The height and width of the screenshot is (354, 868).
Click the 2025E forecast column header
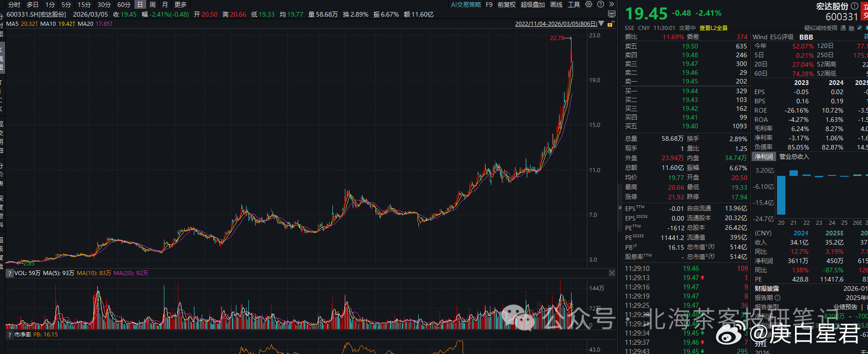coord(835,233)
